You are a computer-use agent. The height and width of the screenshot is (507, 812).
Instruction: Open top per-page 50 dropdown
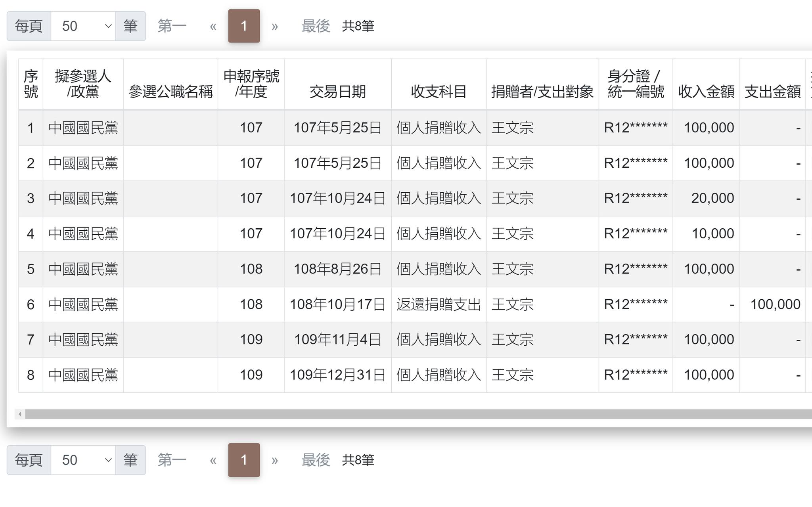pos(83,26)
